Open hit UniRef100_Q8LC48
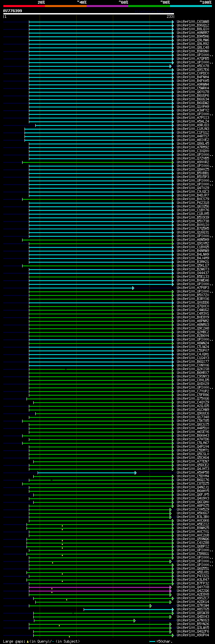 [193, 48]
